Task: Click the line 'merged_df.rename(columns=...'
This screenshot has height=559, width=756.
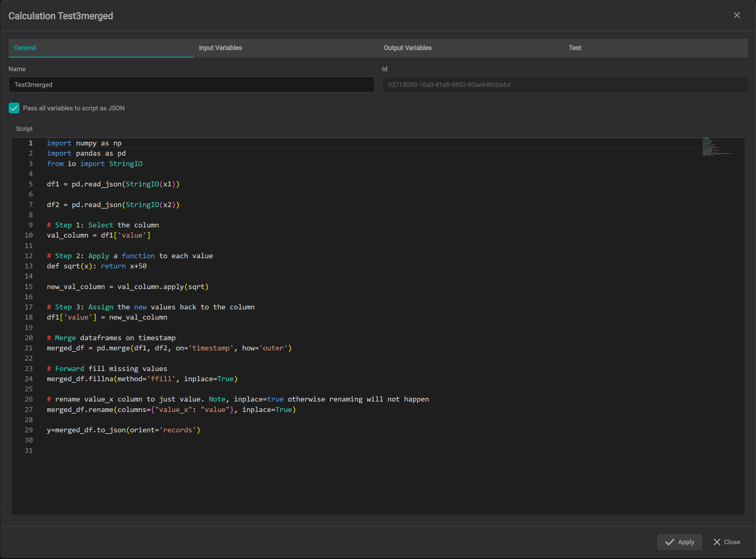Action: [x=171, y=410]
